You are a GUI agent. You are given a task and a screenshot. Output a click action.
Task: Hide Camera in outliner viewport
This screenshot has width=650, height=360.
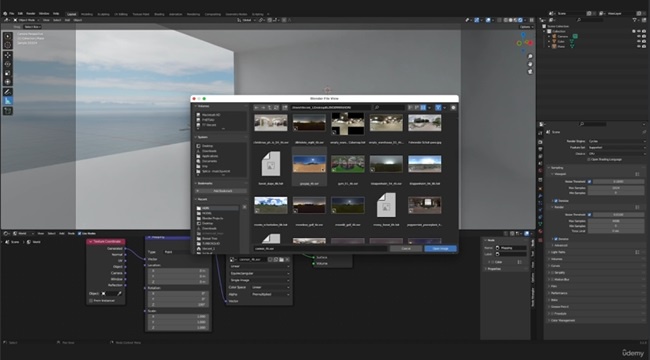(639, 36)
